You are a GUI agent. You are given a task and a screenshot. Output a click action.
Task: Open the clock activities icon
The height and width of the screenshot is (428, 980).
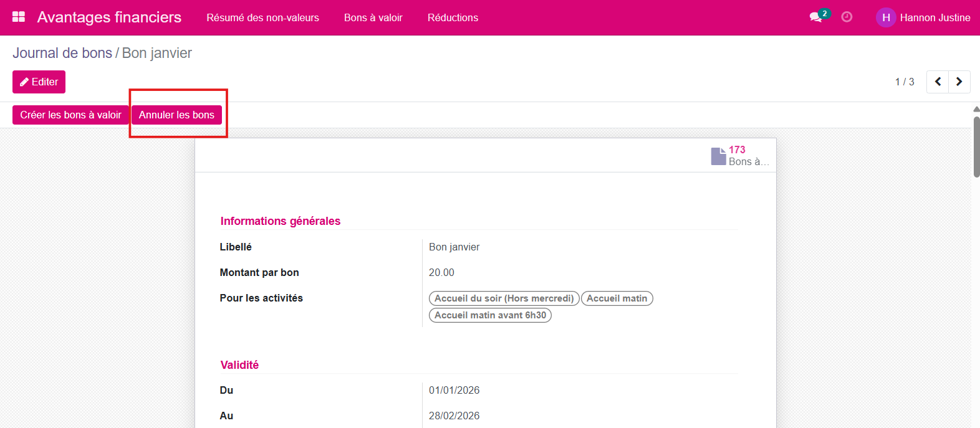tap(847, 17)
